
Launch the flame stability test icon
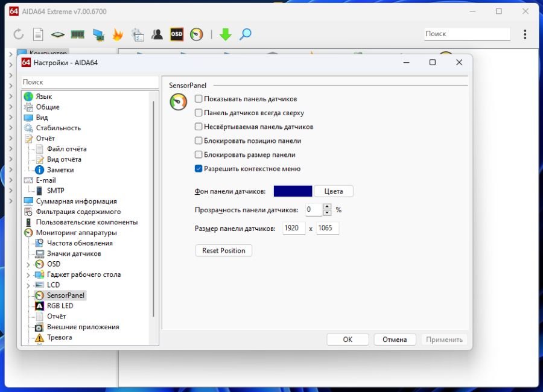pos(118,34)
